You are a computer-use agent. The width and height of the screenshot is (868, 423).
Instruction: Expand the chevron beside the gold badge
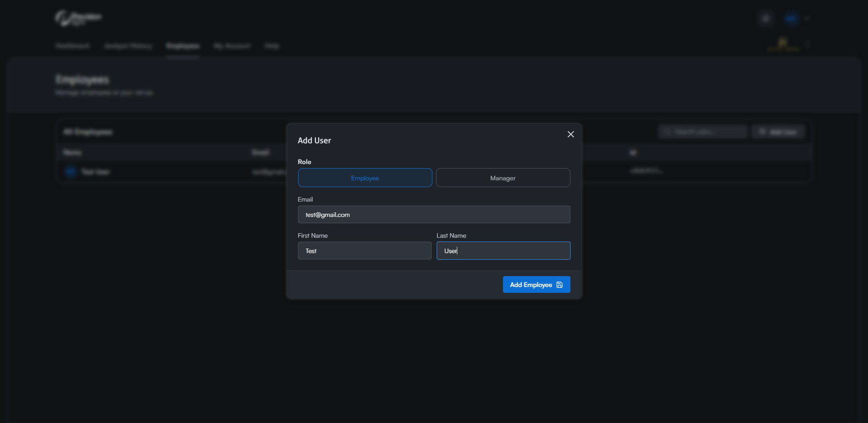coord(808,44)
